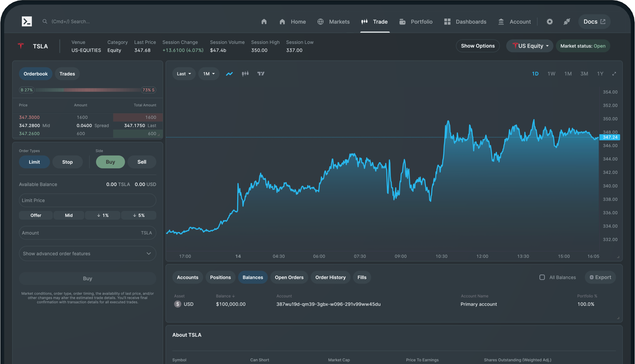
Task: Switch to candlestick chart view
Action: pos(245,73)
